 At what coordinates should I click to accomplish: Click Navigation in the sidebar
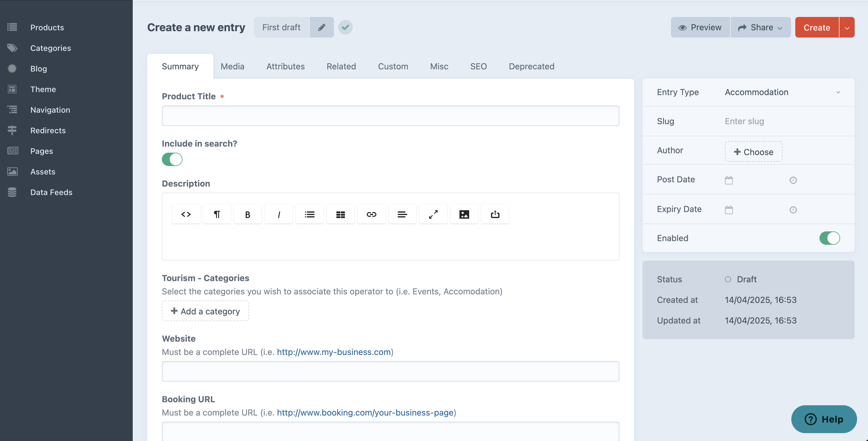(50, 110)
